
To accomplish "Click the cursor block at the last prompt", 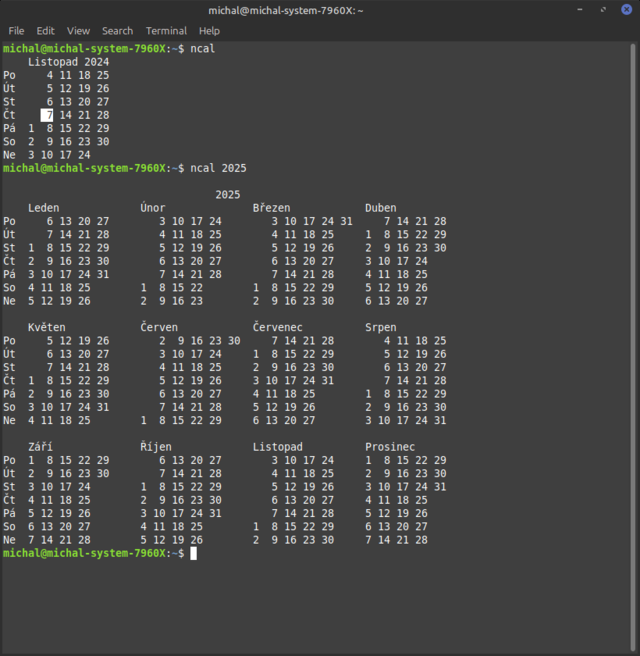I will point(193,554).
